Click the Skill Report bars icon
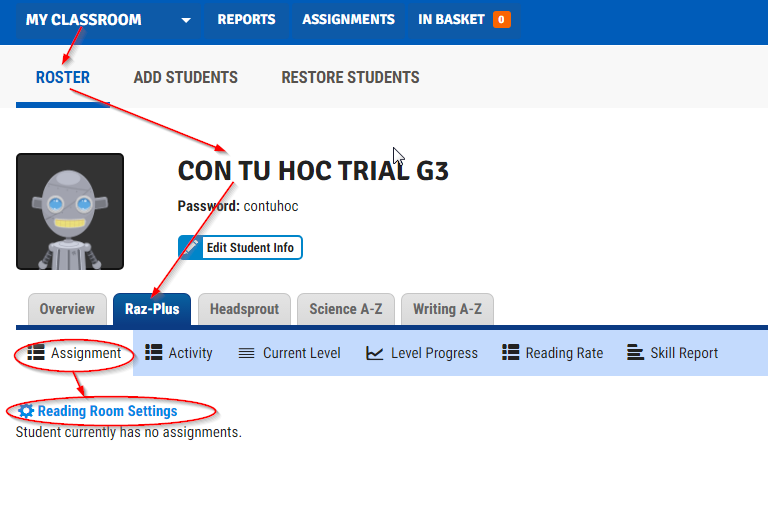 (635, 353)
